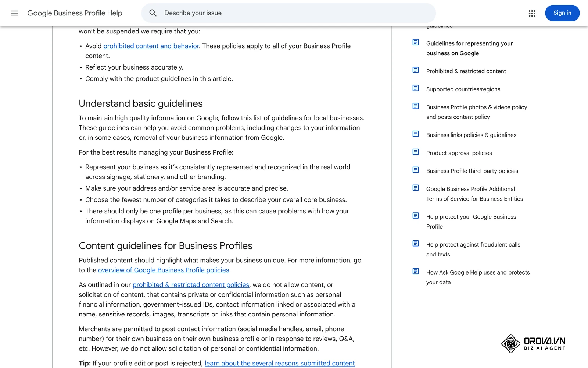Click article icon beside fraudulent calls and texts
Image resolution: width=588 pixels, height=368 pixels.
[x=416, y=244]
